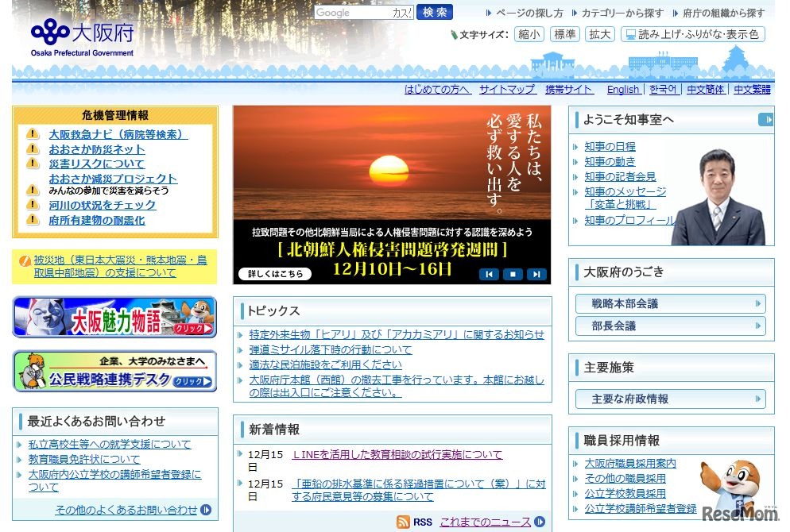Switch to 中文繁體 language
The image size is (790, 532).
pyautogui.click(x=752, y=89)
